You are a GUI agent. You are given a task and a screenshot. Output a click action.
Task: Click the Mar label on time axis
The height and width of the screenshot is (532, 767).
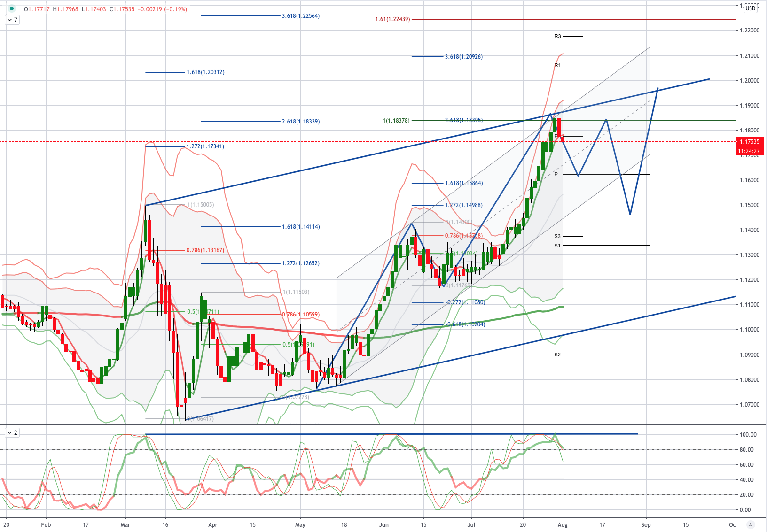tap(125, 525)
